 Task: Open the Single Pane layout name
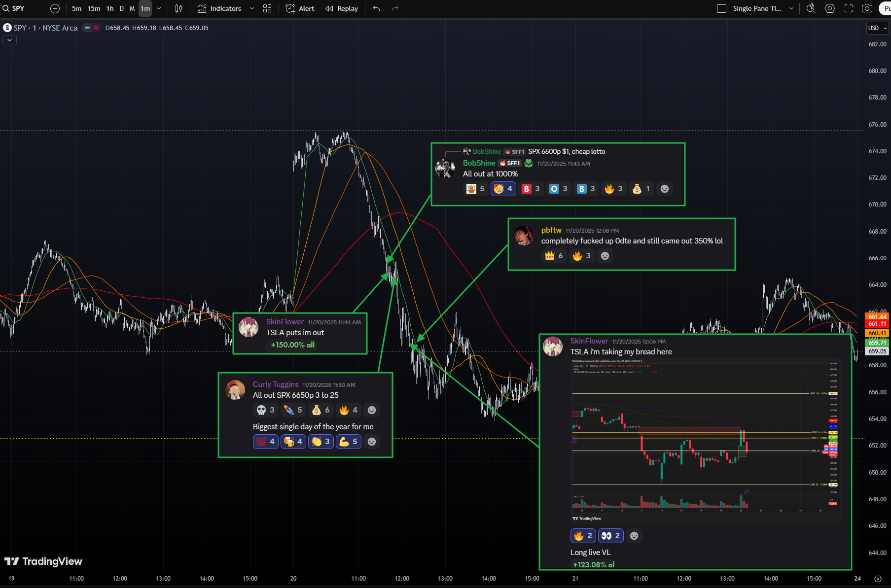[757, 8]
